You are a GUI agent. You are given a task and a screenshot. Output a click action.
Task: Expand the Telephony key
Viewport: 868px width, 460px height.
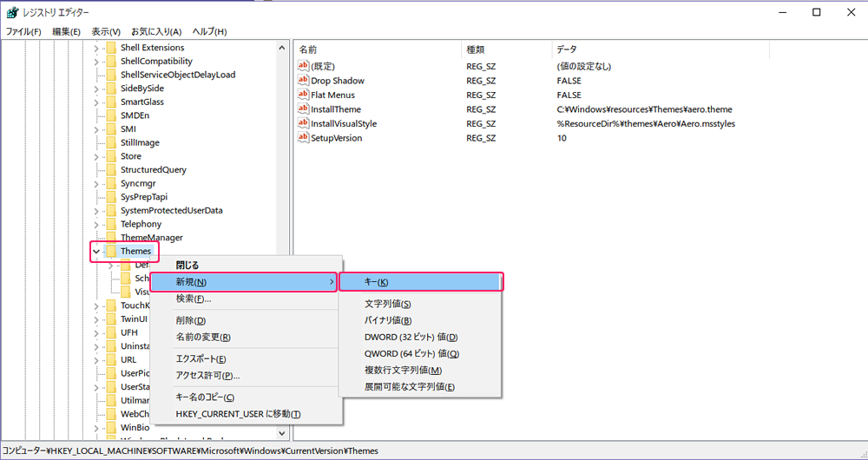[96, 224]
